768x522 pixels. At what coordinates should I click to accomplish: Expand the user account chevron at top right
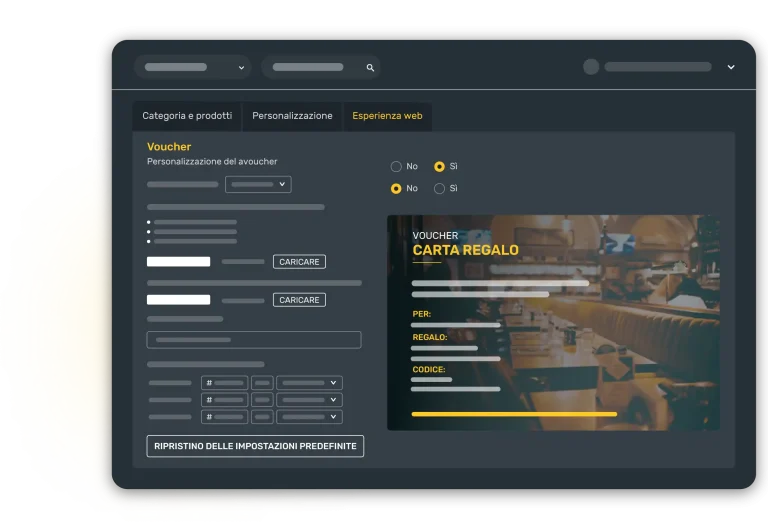pos(730,67)
